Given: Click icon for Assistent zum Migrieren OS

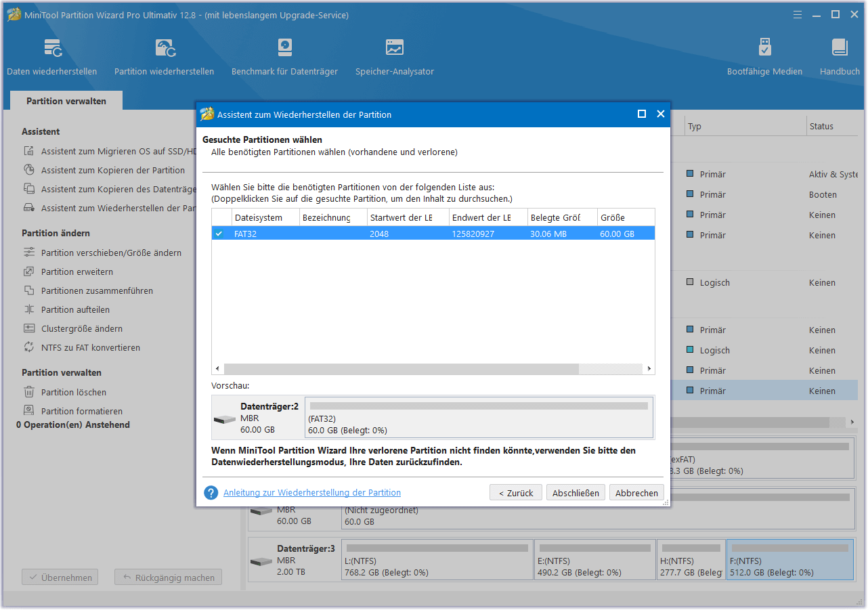Looking at the screenshot, I should click(x=29, y=152).
